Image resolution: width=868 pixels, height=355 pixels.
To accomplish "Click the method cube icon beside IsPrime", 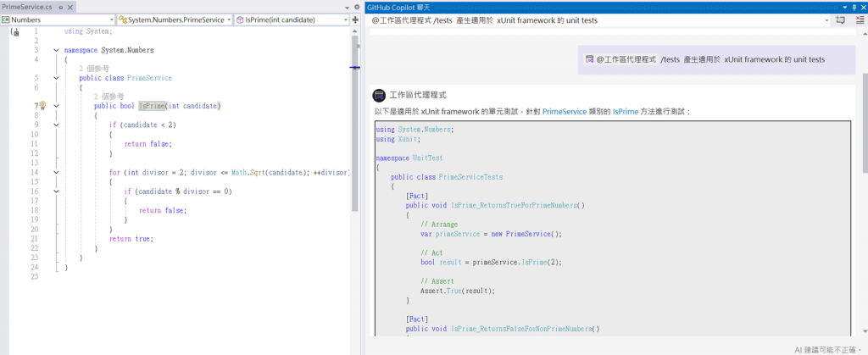I will coord(240,19).
